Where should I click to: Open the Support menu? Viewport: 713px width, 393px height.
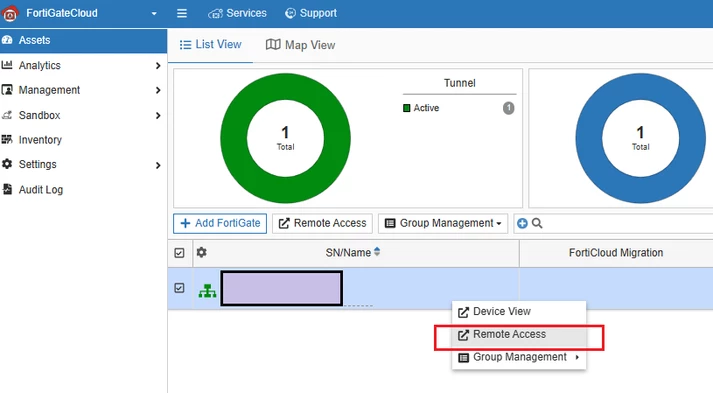pyautogui.click(x=311, y=13)
